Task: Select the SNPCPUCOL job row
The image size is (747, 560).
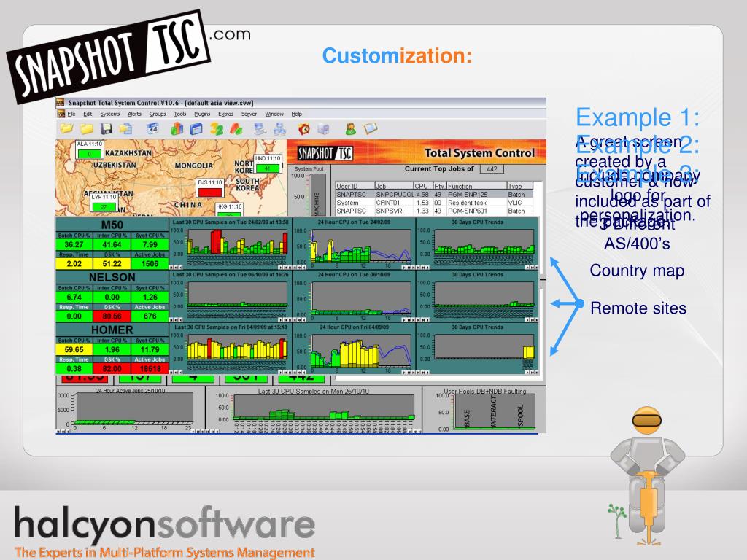Action: coord(433,194)
